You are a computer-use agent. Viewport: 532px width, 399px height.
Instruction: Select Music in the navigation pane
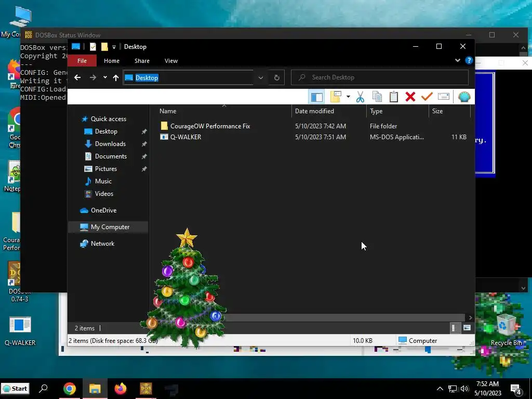coord(103,181)
